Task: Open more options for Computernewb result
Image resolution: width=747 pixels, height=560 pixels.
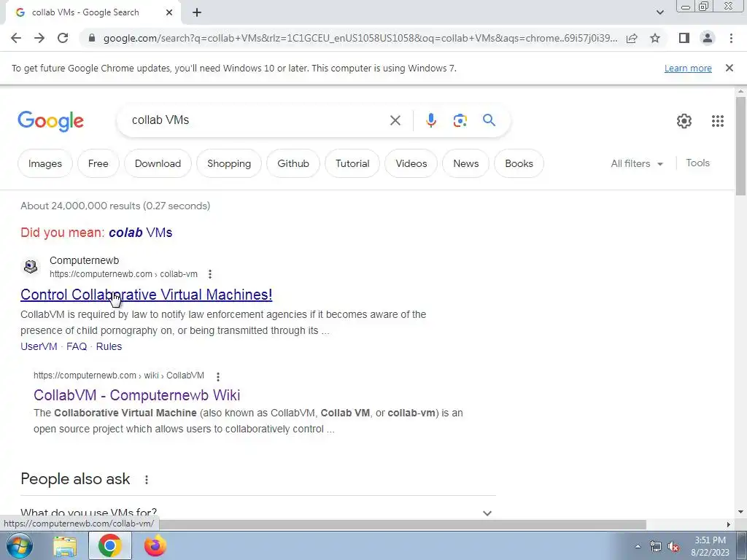Action: pyautogui.click(x=209, y=274)
